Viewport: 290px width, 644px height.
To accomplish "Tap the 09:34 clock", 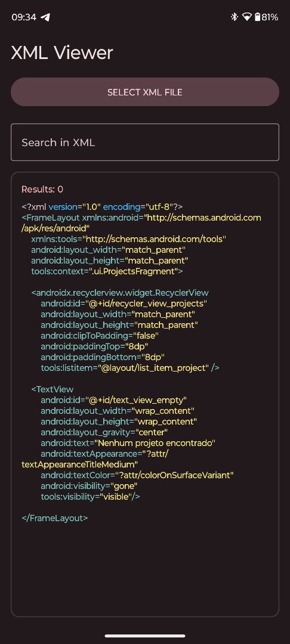I will point(24,17).
